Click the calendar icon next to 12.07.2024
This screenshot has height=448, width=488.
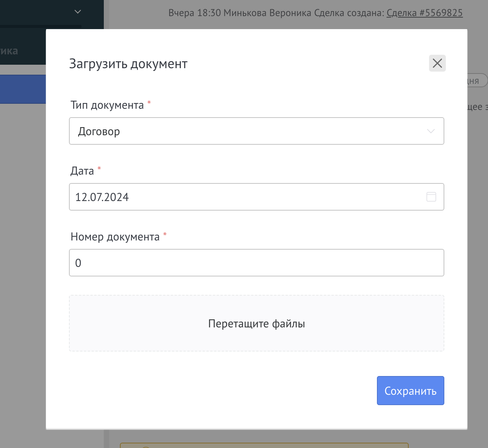pos(431,197)
